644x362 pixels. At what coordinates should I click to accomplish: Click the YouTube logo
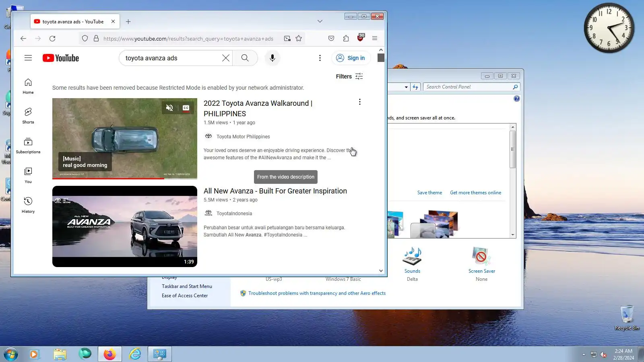[61, 58]
